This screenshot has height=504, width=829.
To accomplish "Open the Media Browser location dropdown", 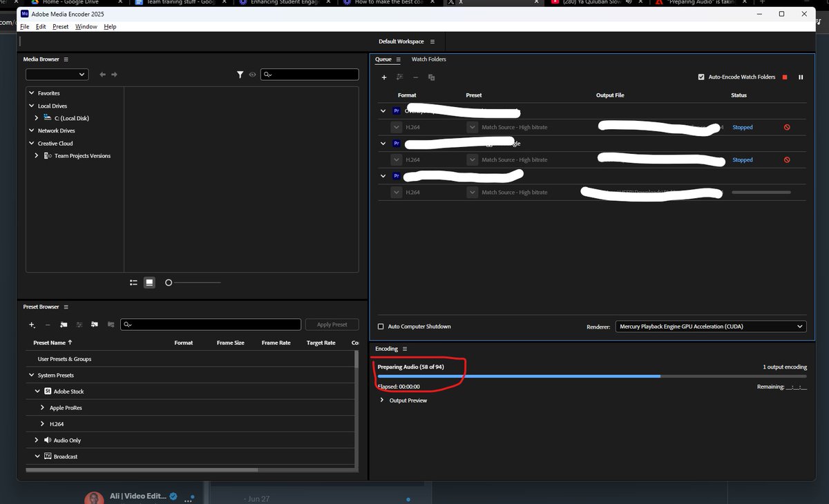I will point(57,75).
